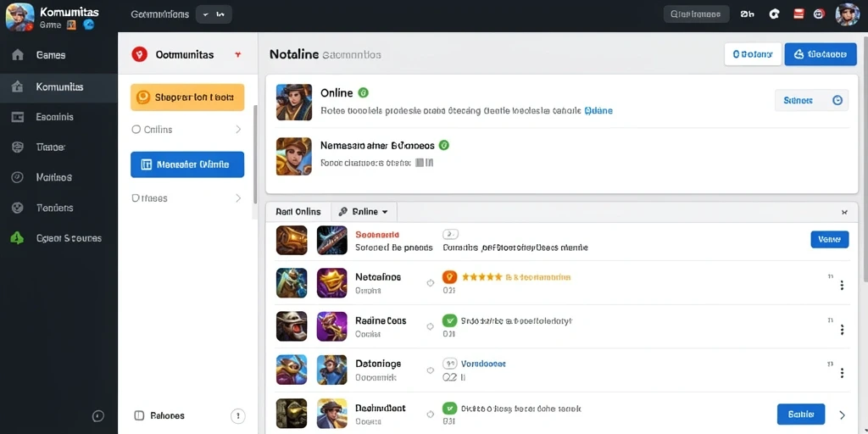Click the white round icon in top bar
Screen dimensions: 868x434
[x=775, y=14]
